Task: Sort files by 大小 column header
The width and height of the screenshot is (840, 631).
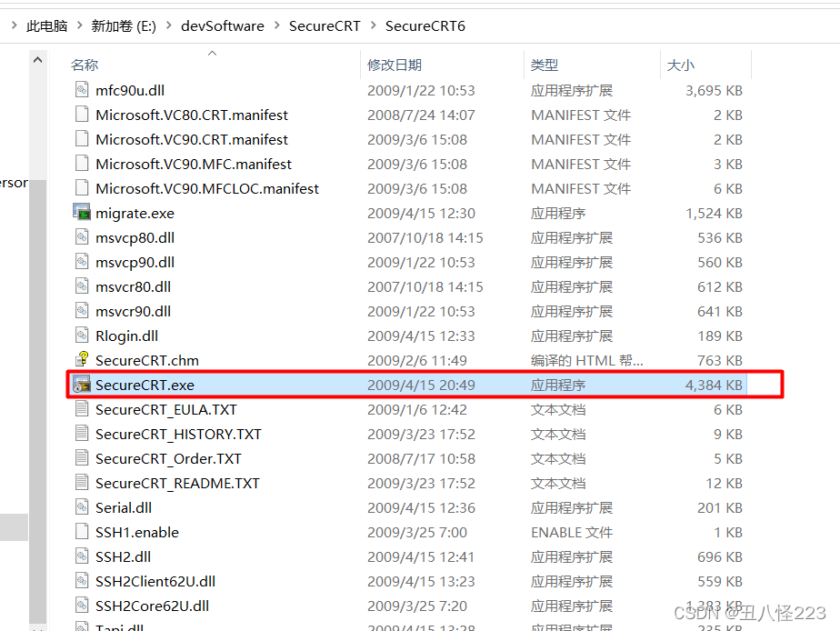Action: point(680,65)
